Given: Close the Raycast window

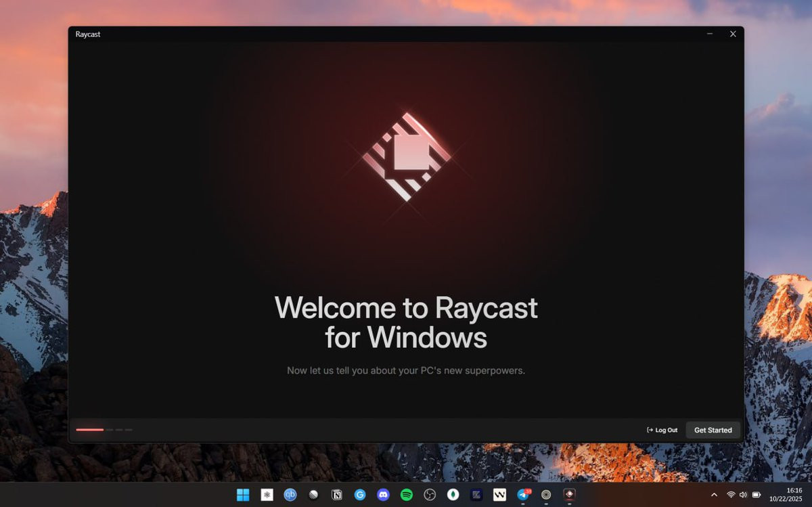Looking at the screenshot, I should [733, 34].
